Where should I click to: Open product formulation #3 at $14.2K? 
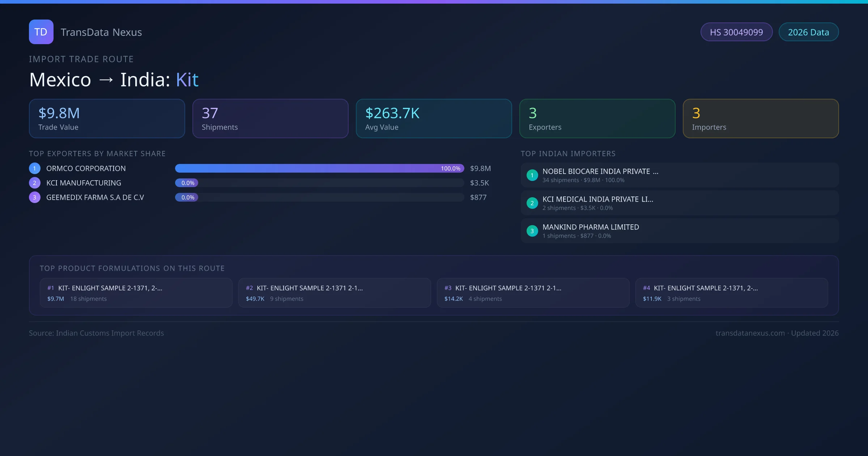click(533, 293)
